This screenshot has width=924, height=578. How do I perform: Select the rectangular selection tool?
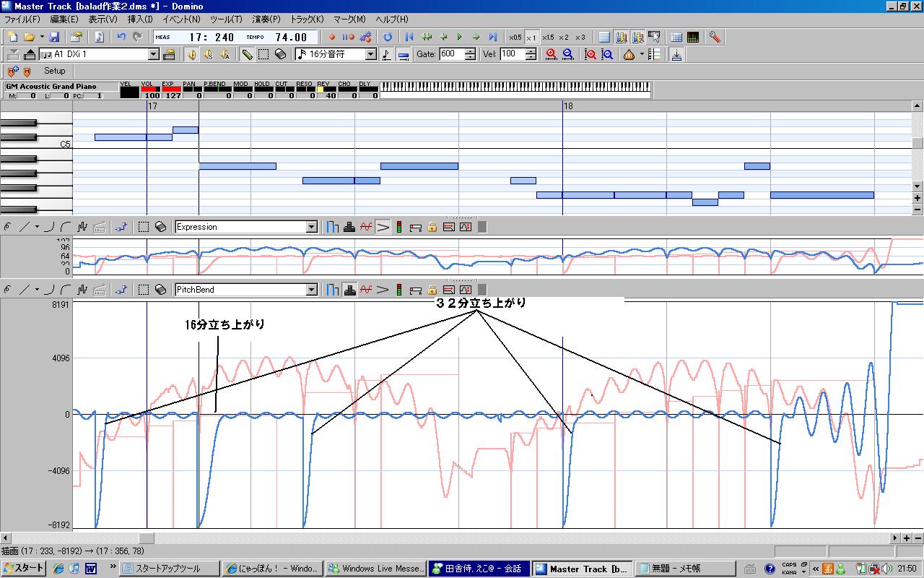coord(264,54)
